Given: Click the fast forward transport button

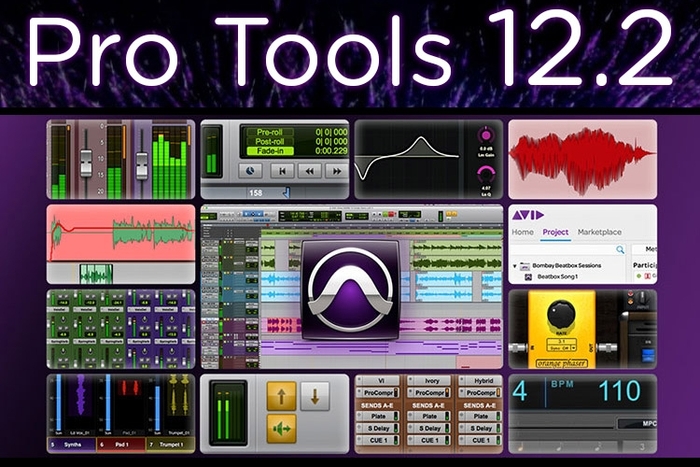Looking at the screenshot, I should click(x=337, y=171).
